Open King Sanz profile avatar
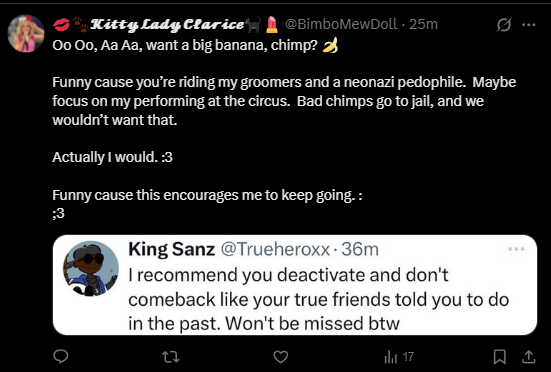Image resolution: width=551 pixels, height=372 pixels. coord(91,269)
